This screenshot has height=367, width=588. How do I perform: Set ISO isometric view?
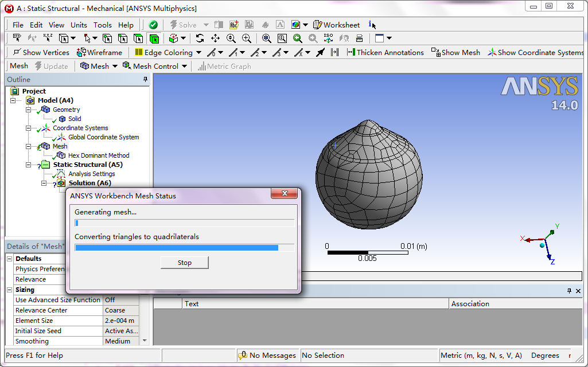coord(328,38)
